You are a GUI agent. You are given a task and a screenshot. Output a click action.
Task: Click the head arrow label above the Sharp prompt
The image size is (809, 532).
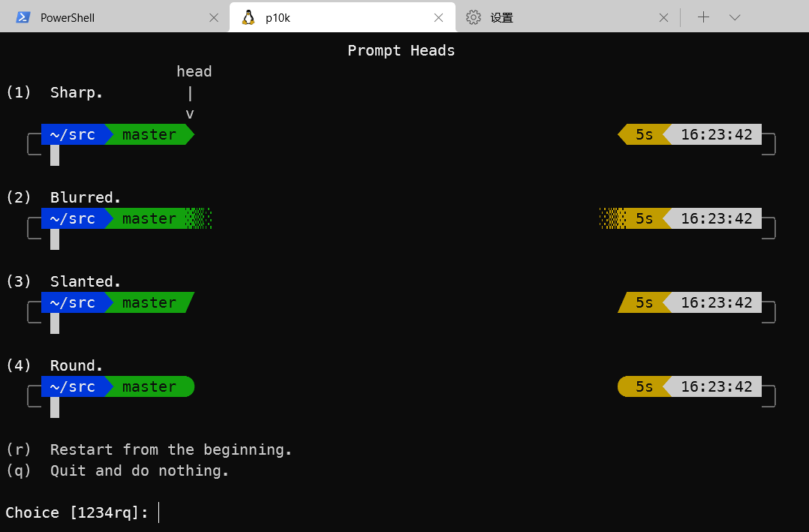(x=194, y=71)
